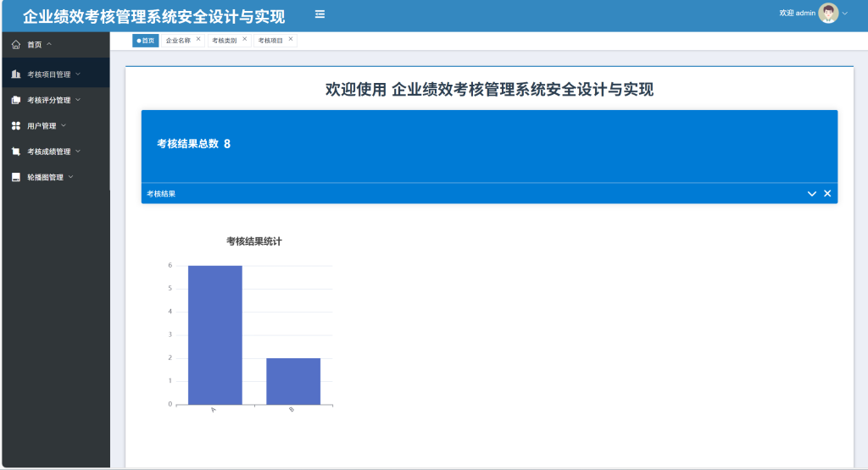Close the 考核结果 panel with X
868x470 pixels.
click(x=827, y=194)
